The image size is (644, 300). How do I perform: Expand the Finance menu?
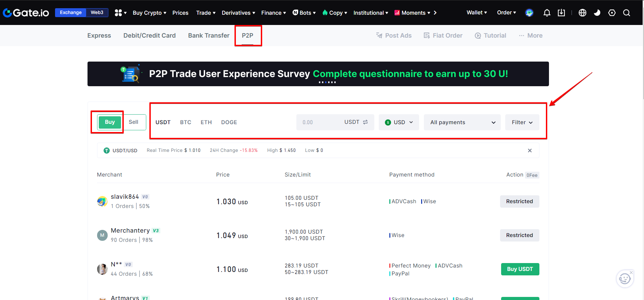273,13
